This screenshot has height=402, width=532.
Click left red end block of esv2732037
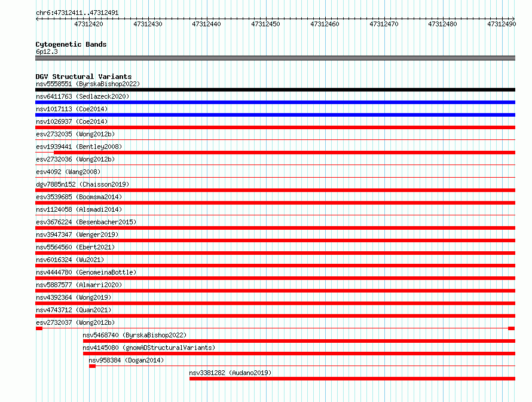39,328
